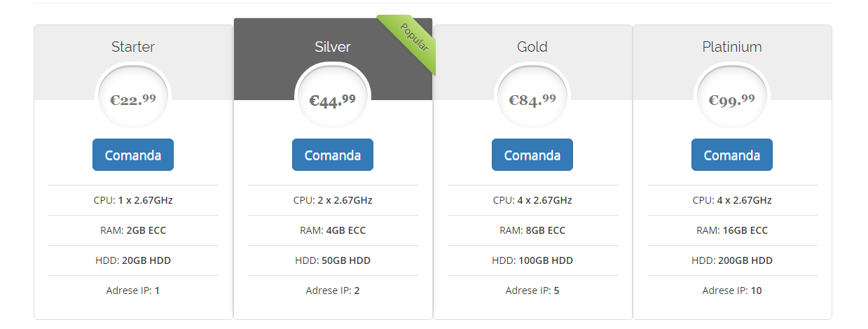
Task: Select the Platinium plan title
Action: [732, 47]
